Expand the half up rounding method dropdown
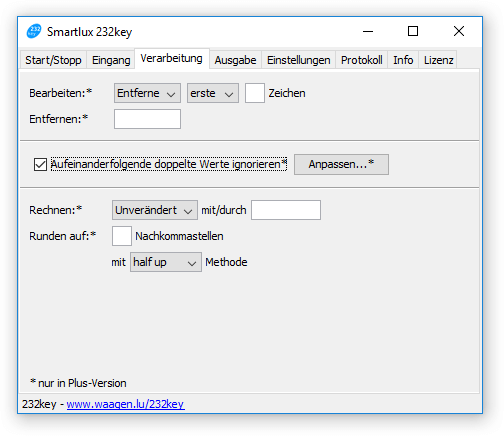The height and width of the screenshot is (436, 504). (x=166, y=262)
